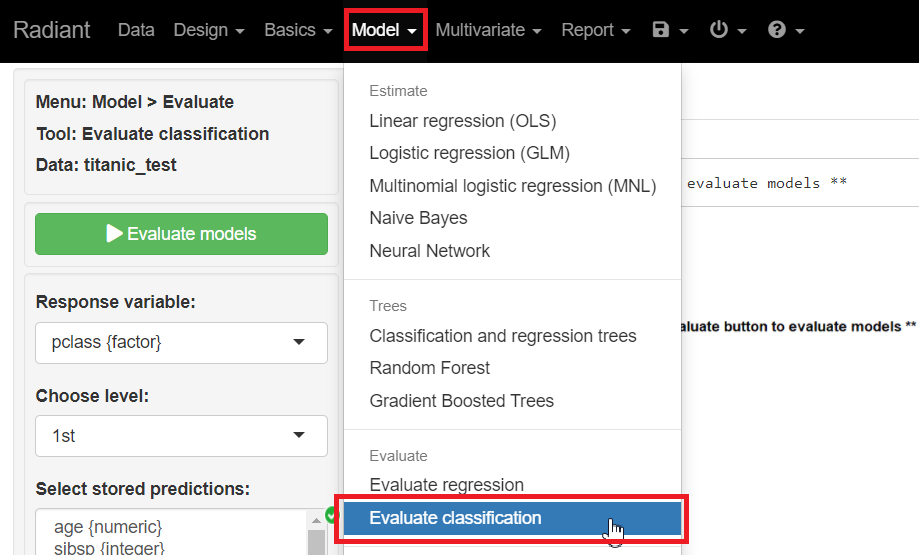Open the help question mark icon
Image resolution: width=919 pixels, height=555 pixels.
[x=785, y=30]
